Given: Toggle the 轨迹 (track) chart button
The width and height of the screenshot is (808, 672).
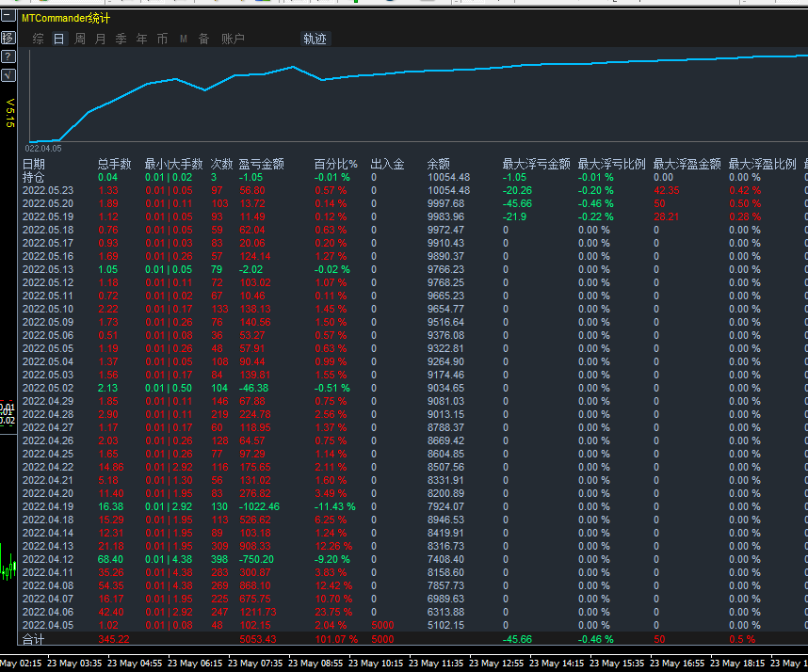Looking at the screenshot, I should click(x=315, y=39).
